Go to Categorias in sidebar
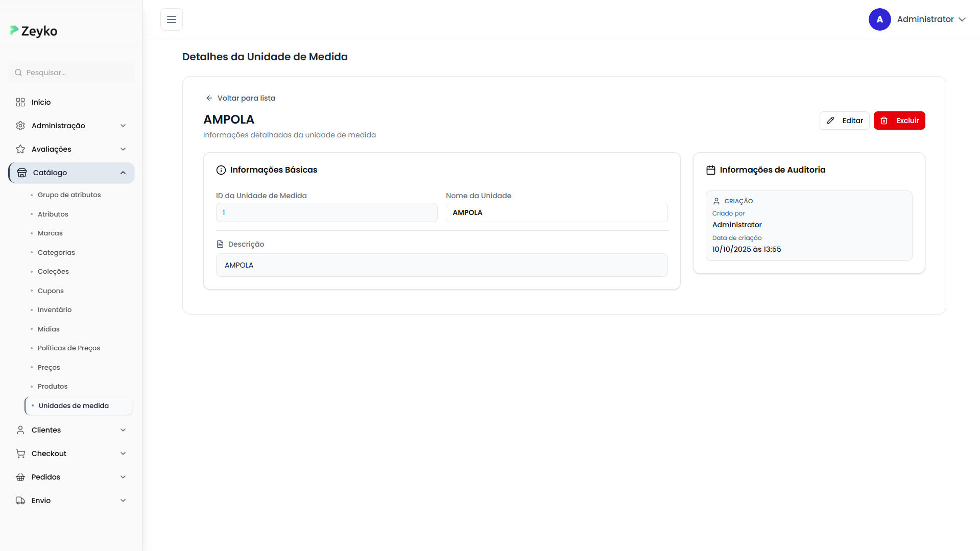 pyautogui.click(x=56, y=252)
